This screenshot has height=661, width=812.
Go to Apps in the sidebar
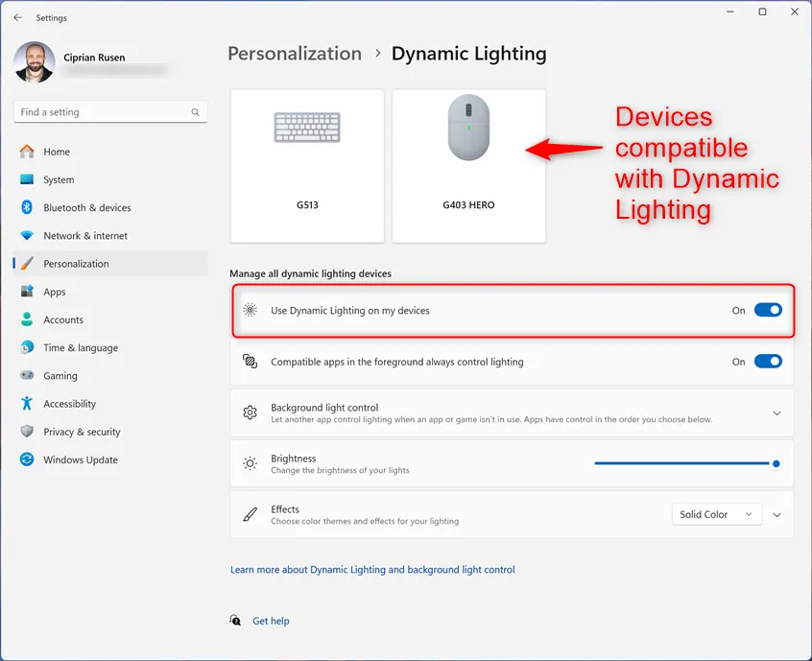55,292
